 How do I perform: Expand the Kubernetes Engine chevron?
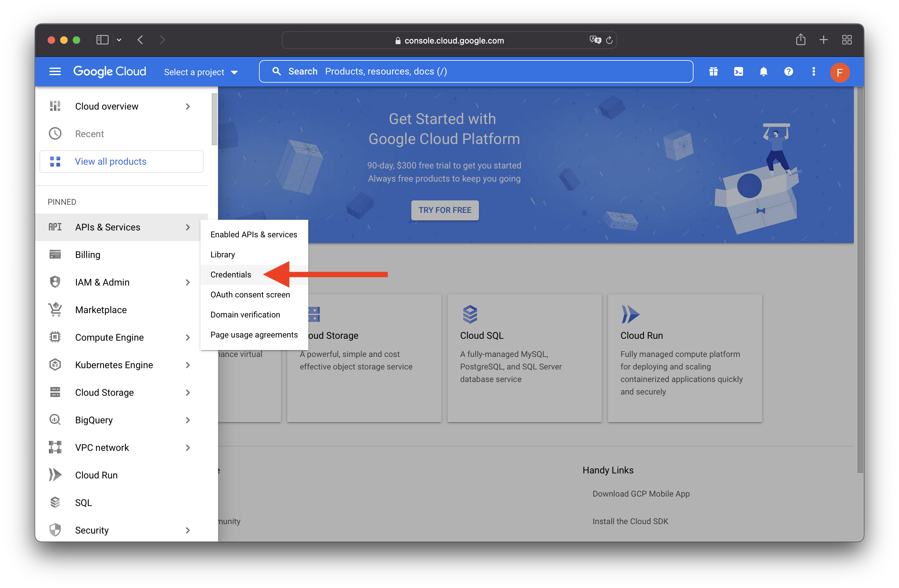(x=188, y=365)
